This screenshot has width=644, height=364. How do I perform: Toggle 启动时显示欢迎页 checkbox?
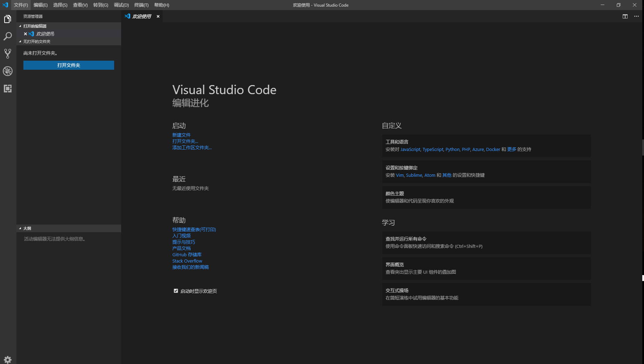(176, 290)
